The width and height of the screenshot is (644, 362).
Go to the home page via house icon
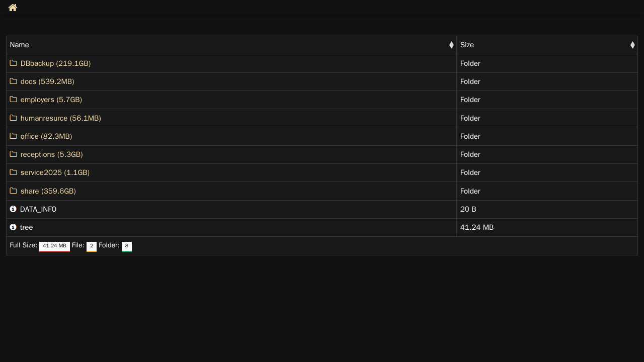pos(13,8)
